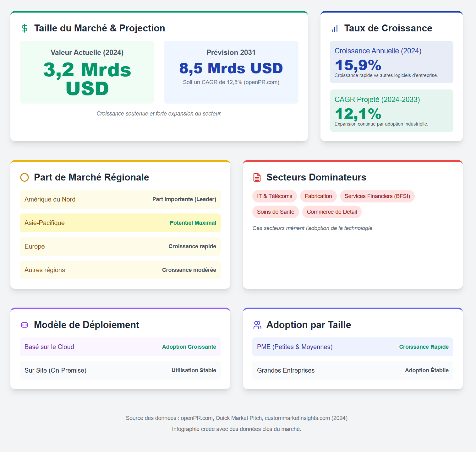Click the bar chart icon beside Taux de Croissance
476x452 pixels.
point(335,28)
